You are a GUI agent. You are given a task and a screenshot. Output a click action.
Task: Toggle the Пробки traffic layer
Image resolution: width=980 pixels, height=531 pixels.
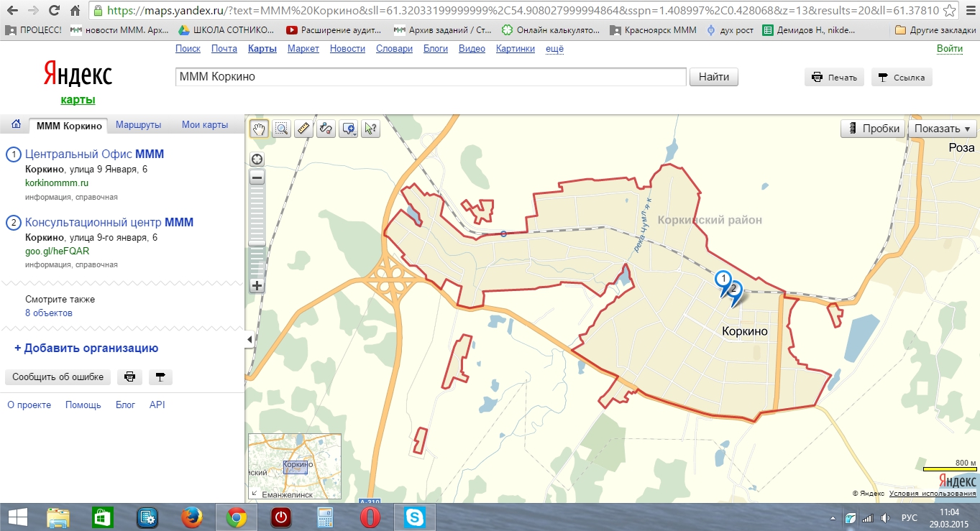point(874,129)
